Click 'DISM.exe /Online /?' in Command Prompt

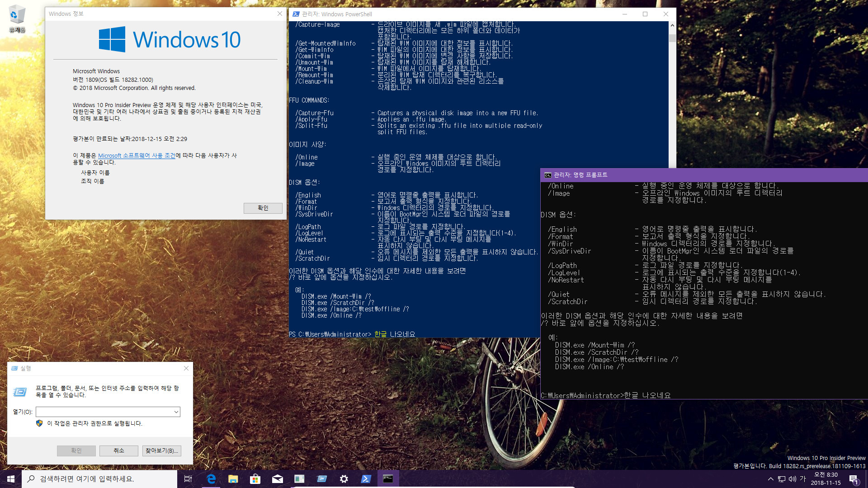pyautogui.click(x=590, y=366)
